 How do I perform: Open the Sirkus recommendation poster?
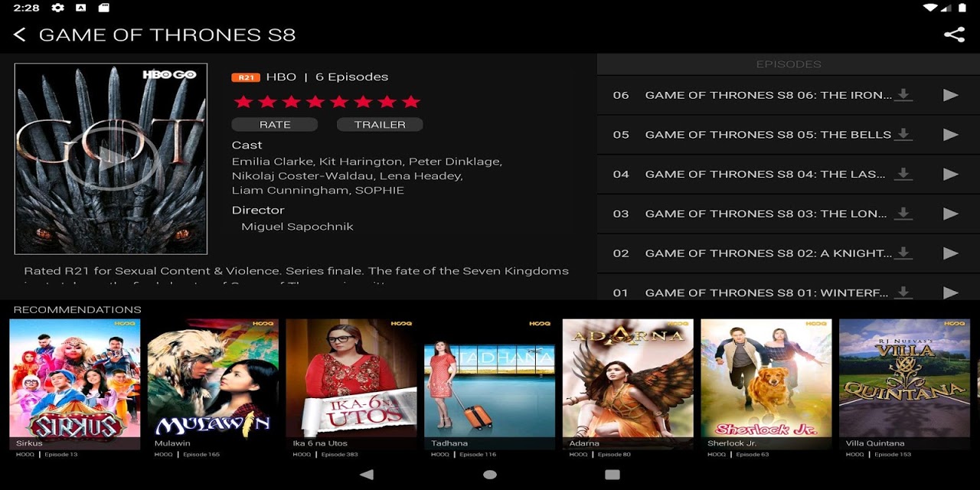point(74,384)
